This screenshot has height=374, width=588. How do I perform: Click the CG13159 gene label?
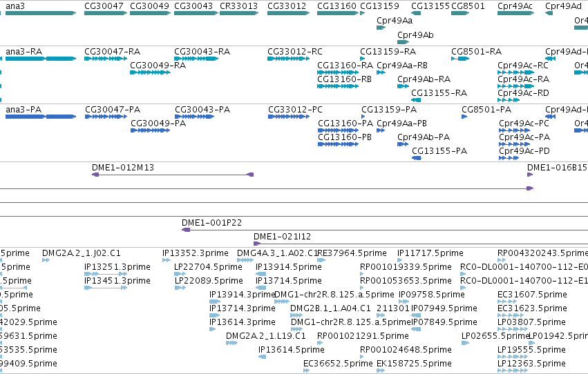[x=379, y=6]
